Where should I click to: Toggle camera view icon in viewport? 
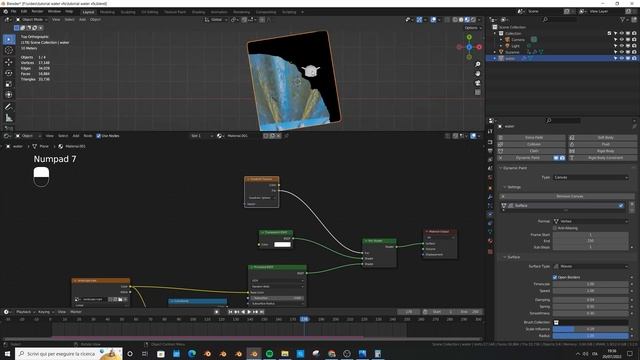pos(478,83)
